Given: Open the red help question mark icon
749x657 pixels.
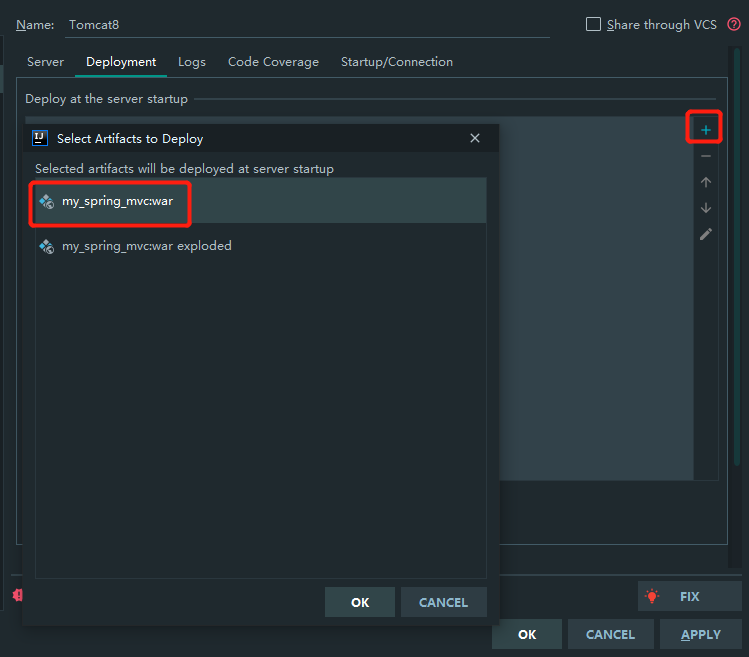Looking at the screenshot, I should tap(734, 24).
